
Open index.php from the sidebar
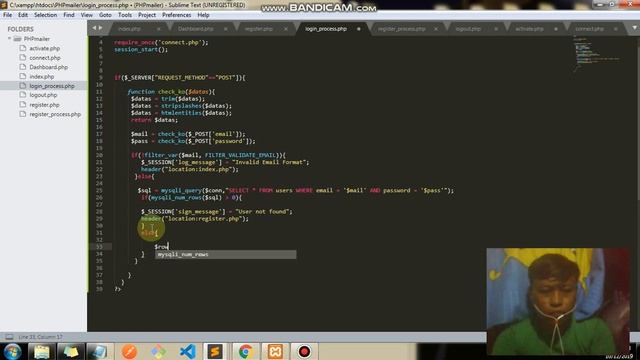click(41, 77)
